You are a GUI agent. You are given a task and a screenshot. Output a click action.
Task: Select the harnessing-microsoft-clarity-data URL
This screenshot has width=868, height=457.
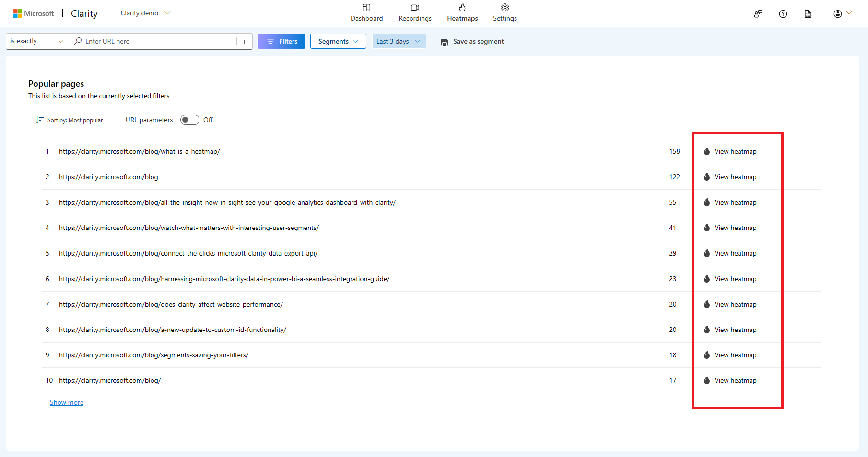[x=224, y=279]
